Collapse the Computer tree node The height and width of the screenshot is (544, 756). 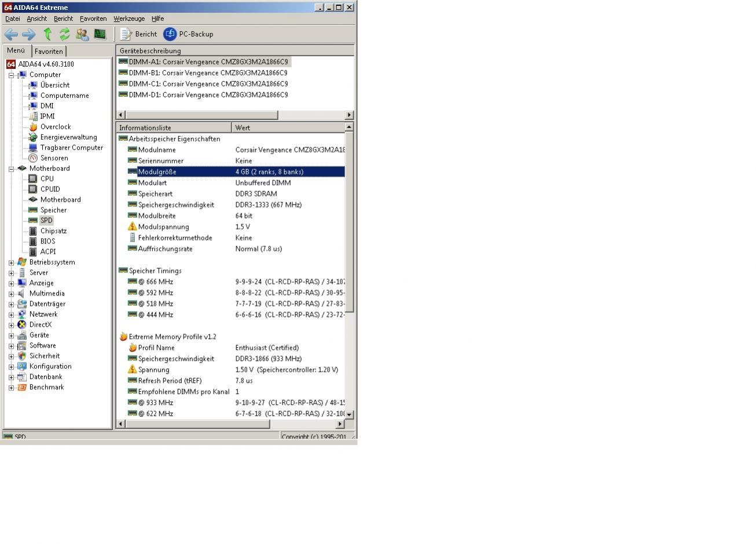11,75
